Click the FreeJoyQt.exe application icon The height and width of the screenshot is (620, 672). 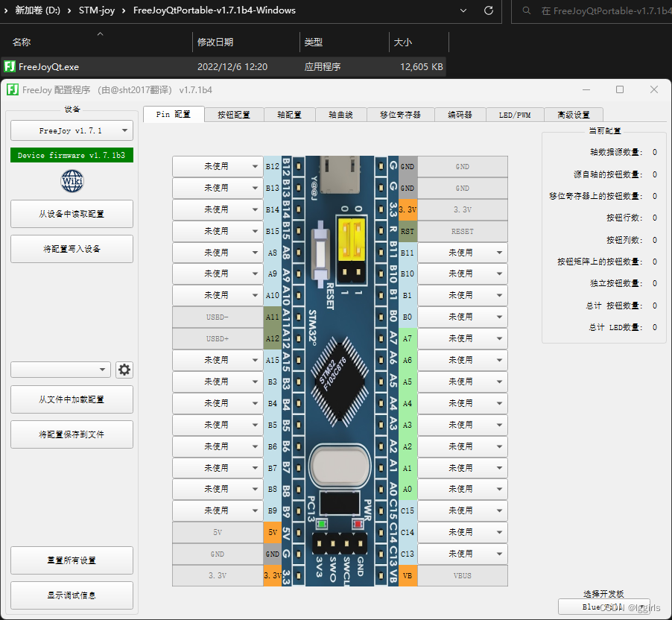click(x=9, y=66)
